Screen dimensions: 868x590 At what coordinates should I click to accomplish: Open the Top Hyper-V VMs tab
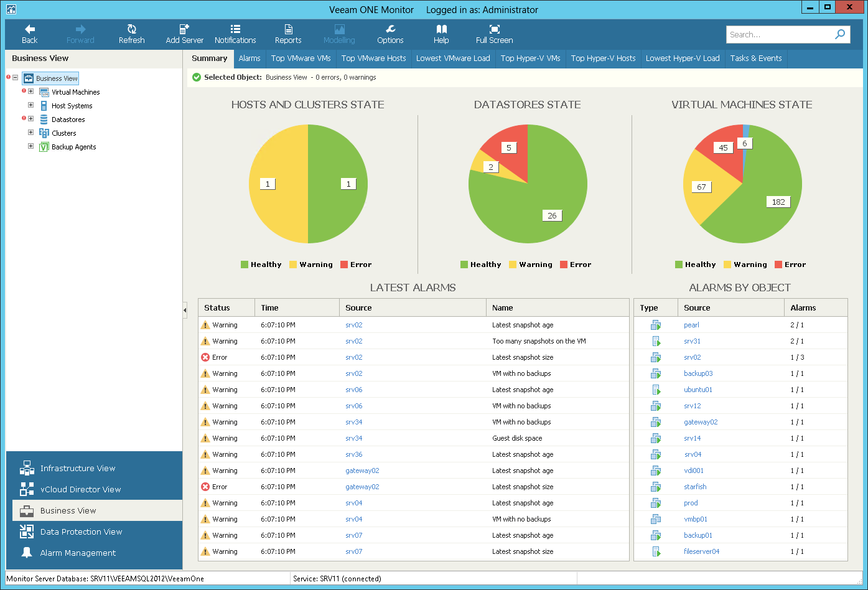click(531, 59)
